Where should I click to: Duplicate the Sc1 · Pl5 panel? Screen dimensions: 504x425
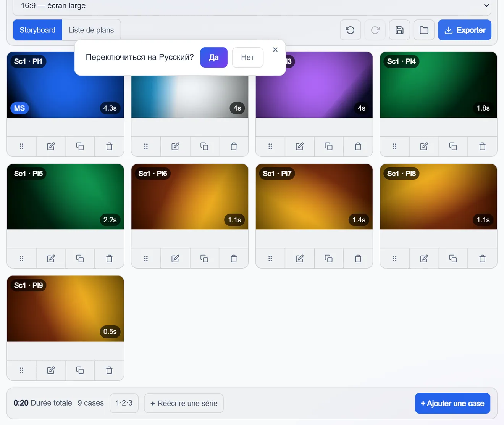pyautogui.click(x=80, y=259)
